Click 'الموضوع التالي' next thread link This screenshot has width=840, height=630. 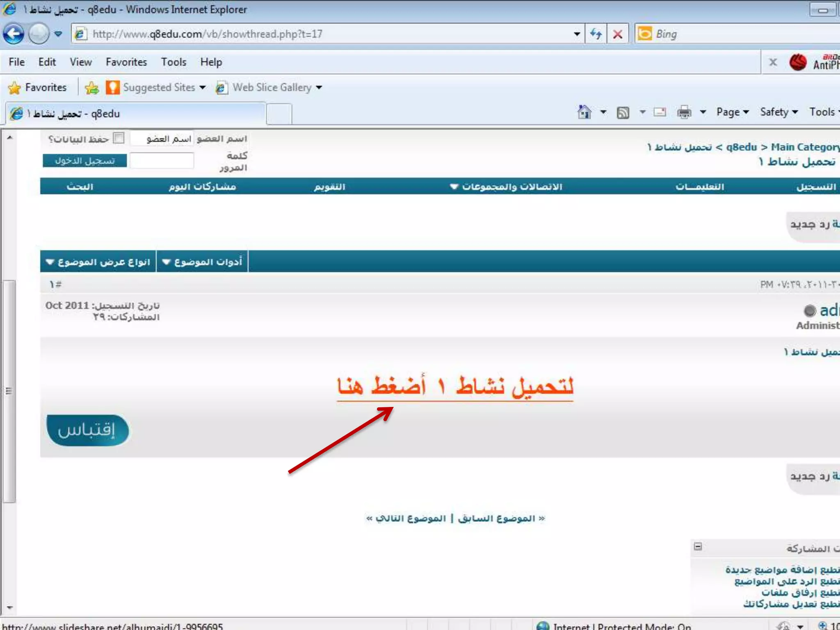pyautogui.click(x=411, y=518)
